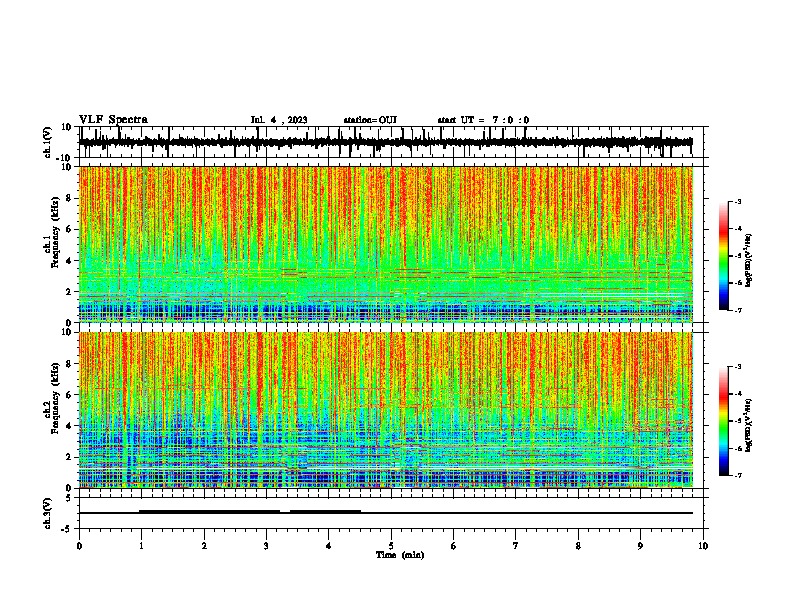Click time axis tick label "2"
The image size is (792, 612).
click(x=204, y=546)
